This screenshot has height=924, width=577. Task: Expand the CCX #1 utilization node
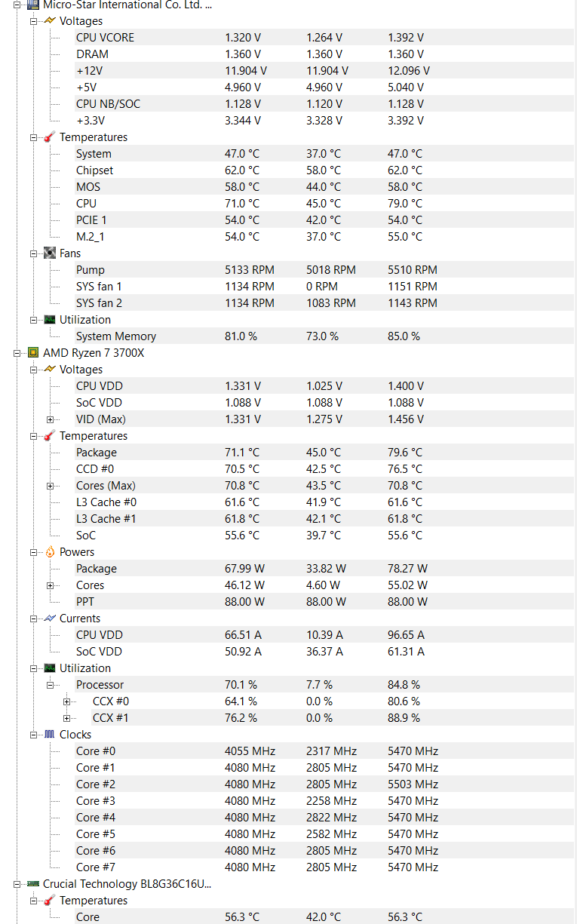[x=66, y=718]
